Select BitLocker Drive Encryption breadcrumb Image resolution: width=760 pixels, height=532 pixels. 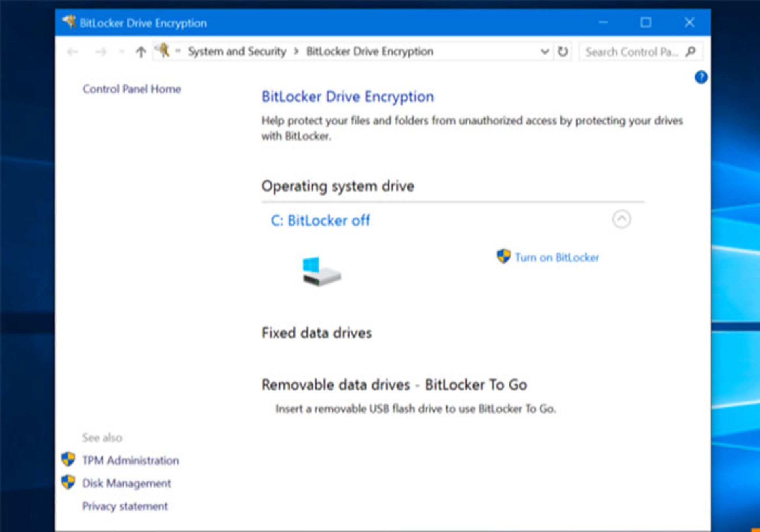pyautogui.click(x=370, y=51)
